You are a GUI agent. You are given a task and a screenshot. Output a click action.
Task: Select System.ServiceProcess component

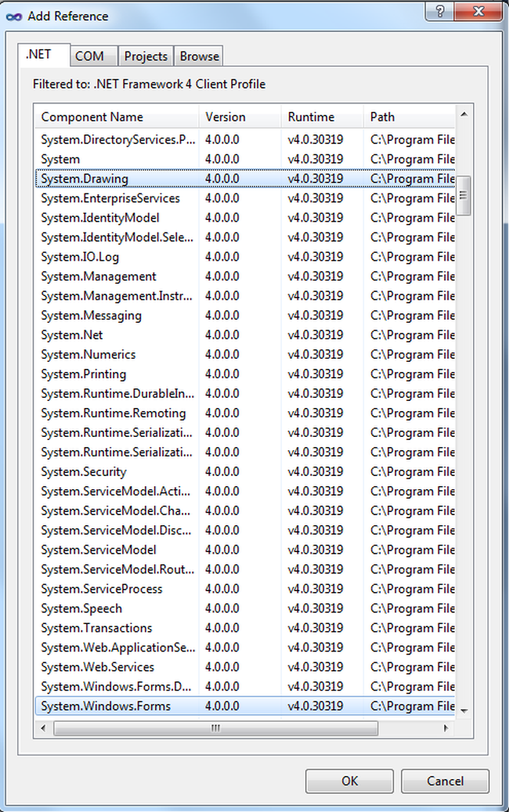click(245, 589)
